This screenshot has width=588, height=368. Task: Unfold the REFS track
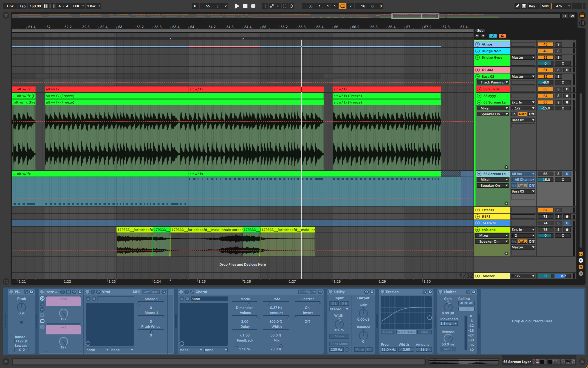coord(478,217)
